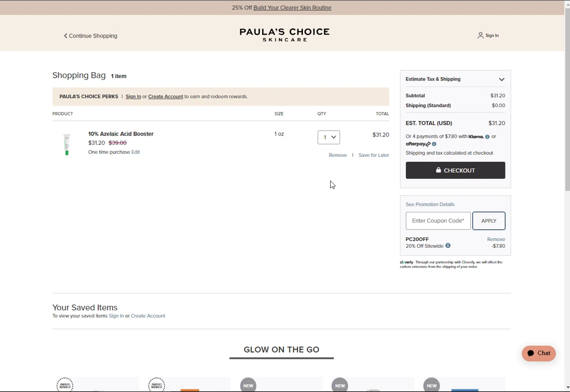The height and width of the screenshot is (392, 570).
Task: Click the -$7.80 discount amount
Action: (x=498, y=246)
